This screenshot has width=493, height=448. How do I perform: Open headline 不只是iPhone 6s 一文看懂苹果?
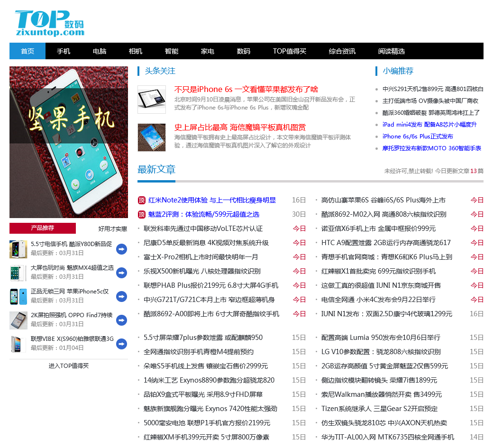[x=246, y=89]
